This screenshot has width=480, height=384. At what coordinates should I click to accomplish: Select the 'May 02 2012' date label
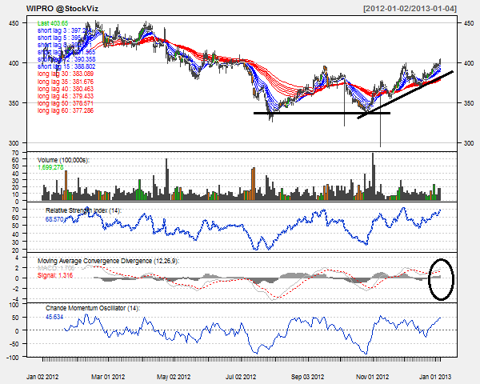pyautogui.click(x=174, y=377)
